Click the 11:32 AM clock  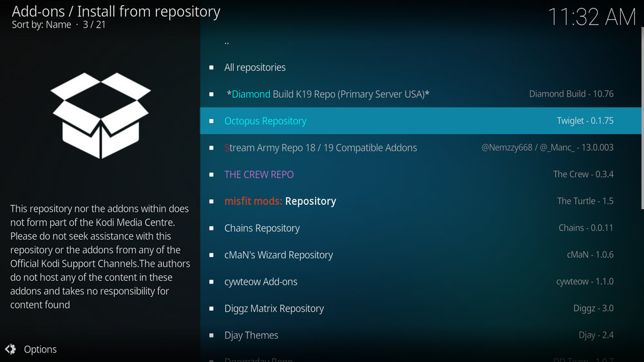[591, 17]
